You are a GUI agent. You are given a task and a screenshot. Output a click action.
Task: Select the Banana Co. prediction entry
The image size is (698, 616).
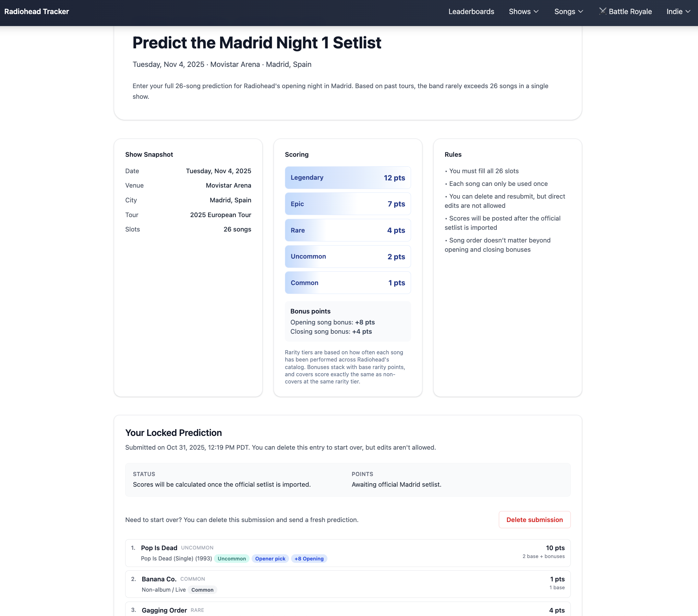[x=348, y=584]
